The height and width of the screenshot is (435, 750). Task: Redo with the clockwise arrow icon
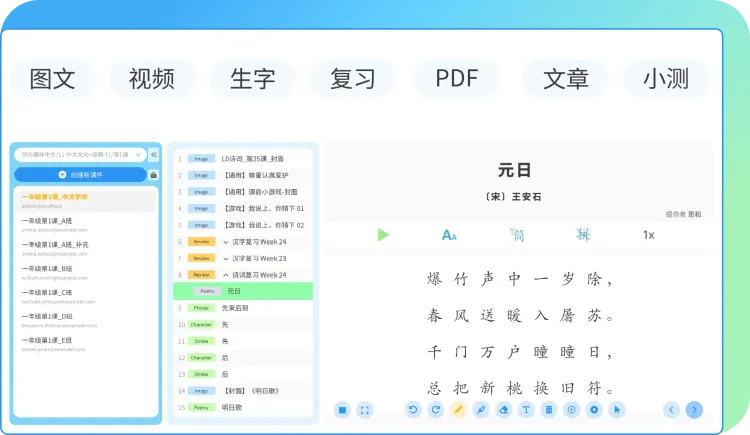(435, 410)
